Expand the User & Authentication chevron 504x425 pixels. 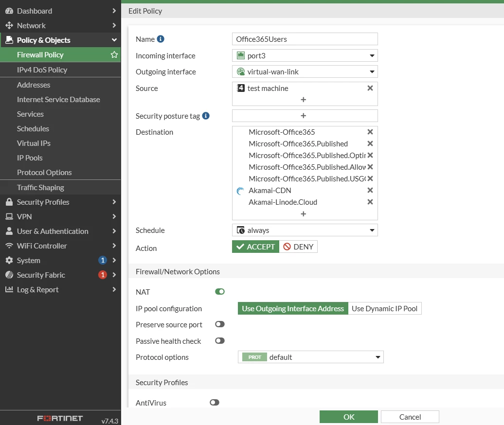(x=114, y=231)
